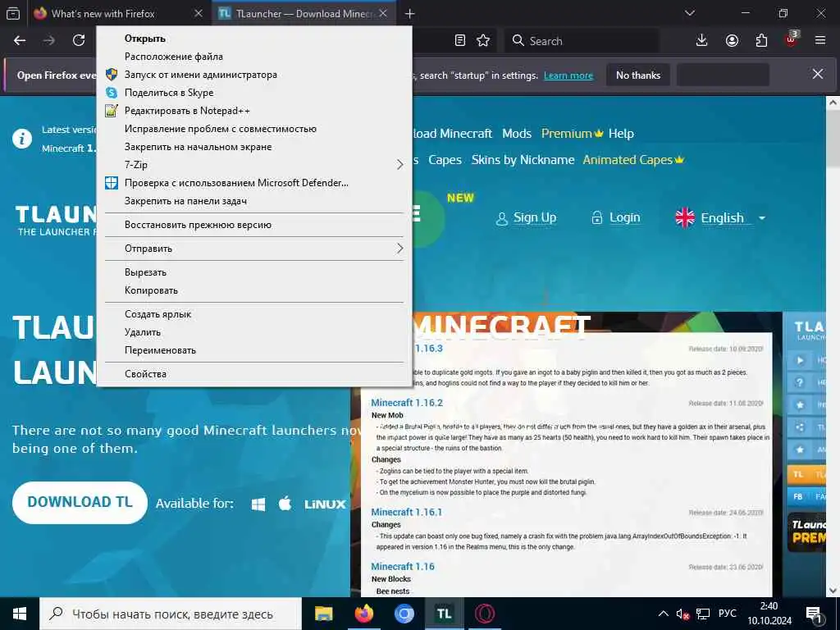Click the red extension icon with badge 3
840x630 pixels.
(x=791, y=39)
